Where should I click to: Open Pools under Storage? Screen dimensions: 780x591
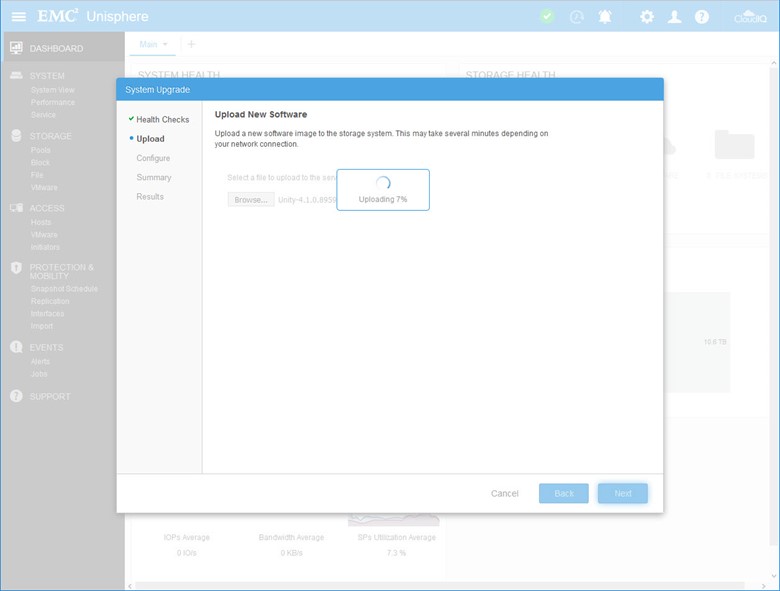coord(40,150)
